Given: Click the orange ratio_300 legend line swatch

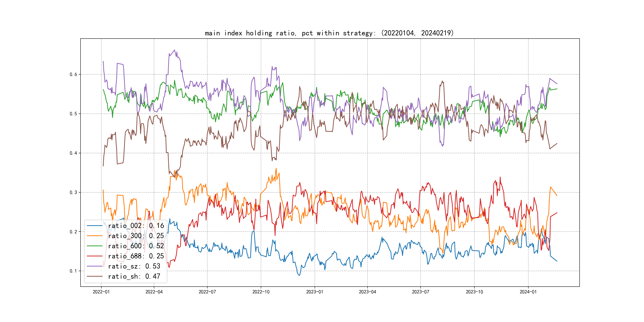Looking at the screenshot, I should [95, 236].
